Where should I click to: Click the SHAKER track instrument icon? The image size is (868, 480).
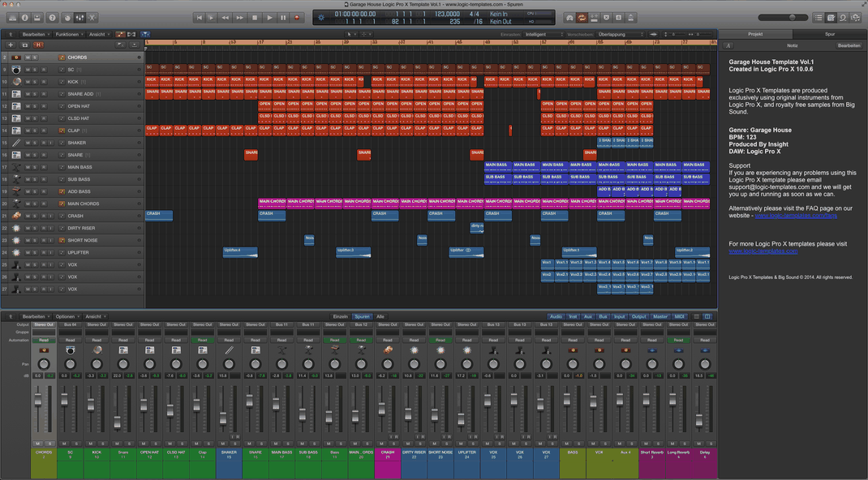click(x=16, y=143)
